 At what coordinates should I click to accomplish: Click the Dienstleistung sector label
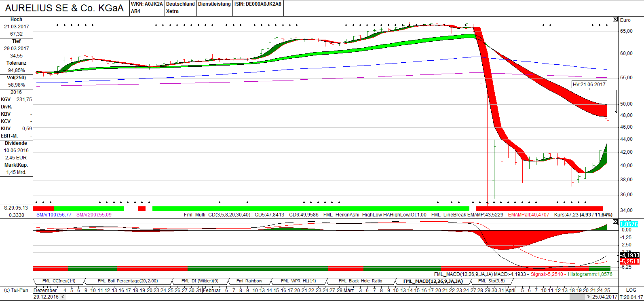click(214, 4)
